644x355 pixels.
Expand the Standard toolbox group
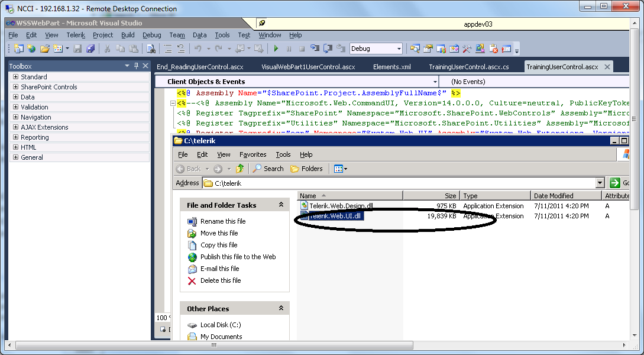pyautogui.click(x=15, y=77)
